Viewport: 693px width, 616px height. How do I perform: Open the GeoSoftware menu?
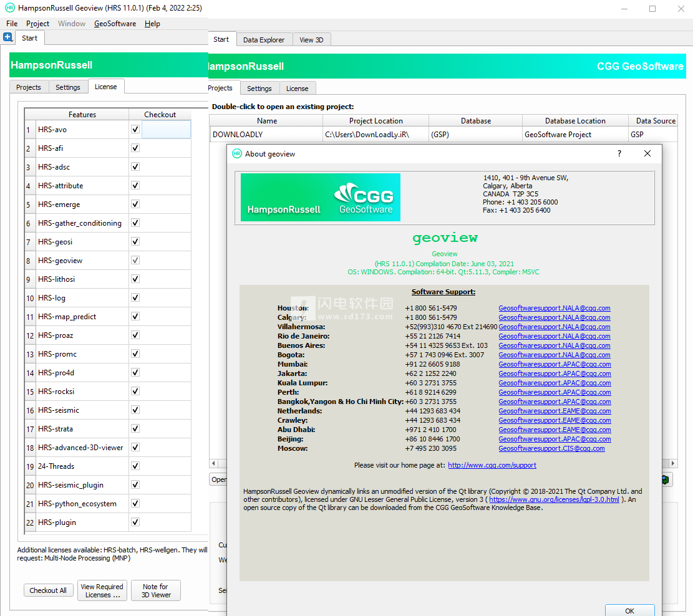pos(115,24)
